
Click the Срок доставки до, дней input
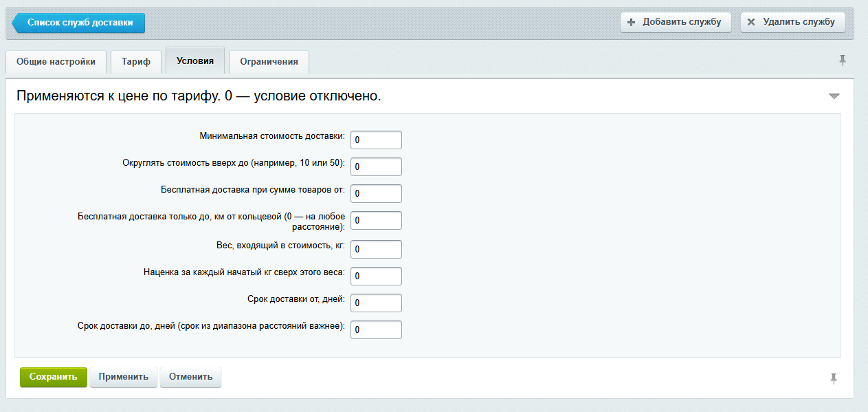376,329
